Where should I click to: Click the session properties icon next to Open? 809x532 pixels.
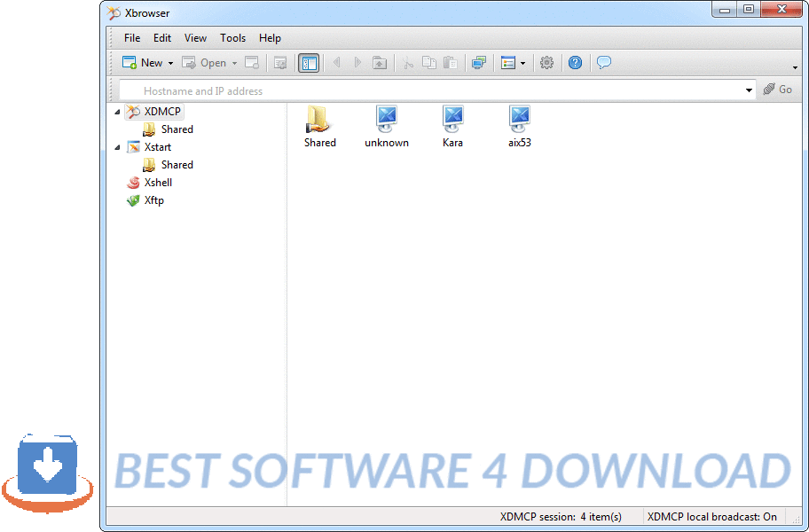pyautogui.click(x=252, y=63)
